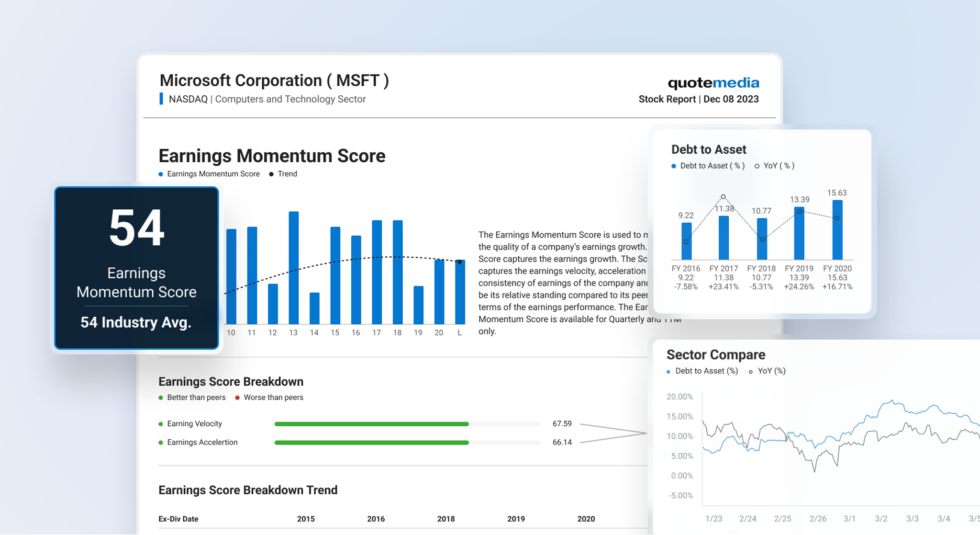Click the FY 2020 bar in Debt to Asset
This screenshot has height=535, width=980.
click(837, 230)
